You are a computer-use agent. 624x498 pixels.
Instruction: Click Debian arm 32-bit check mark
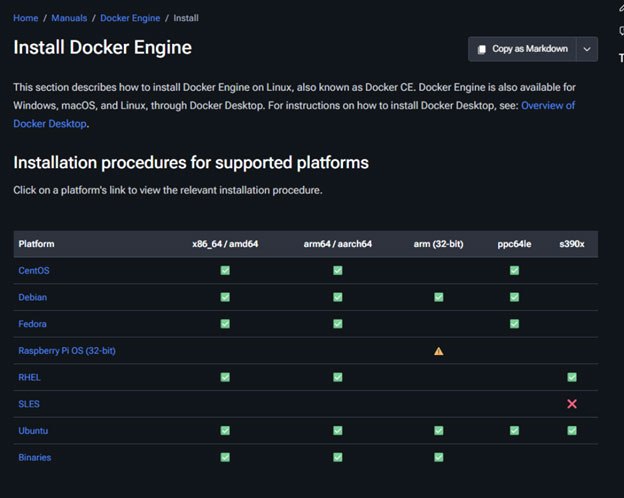point(439,297)
